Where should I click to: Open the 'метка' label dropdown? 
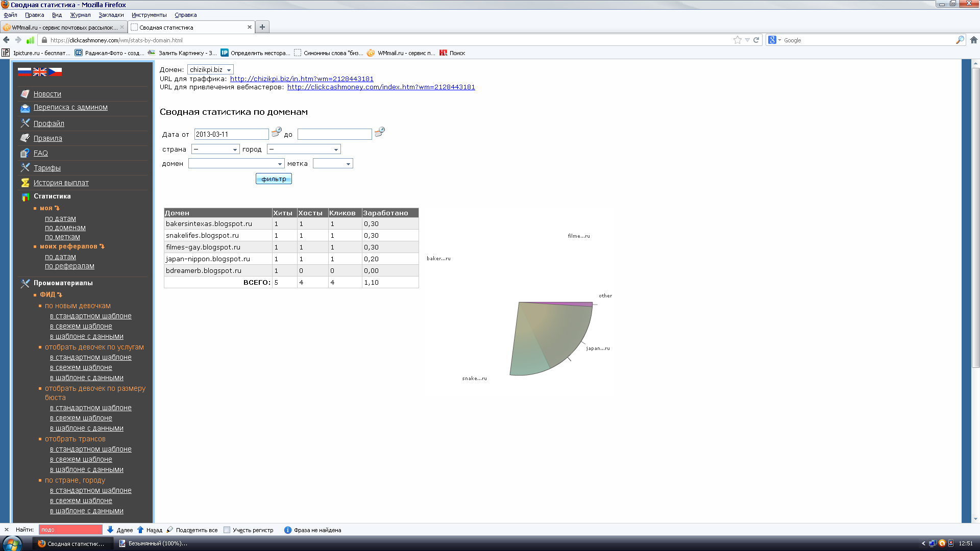click(332, 163)
